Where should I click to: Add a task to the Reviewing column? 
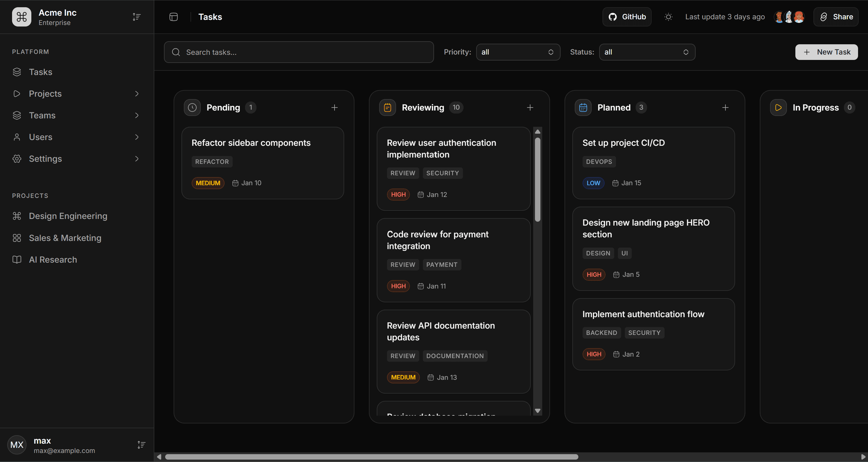[530, 108]
